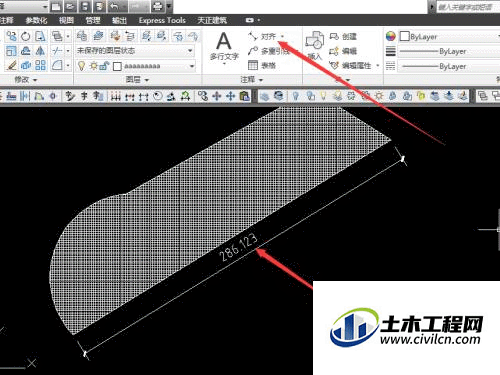Click the ribbon minimize button after 天正建筑
500x375 pixels.
pos(250,20)
